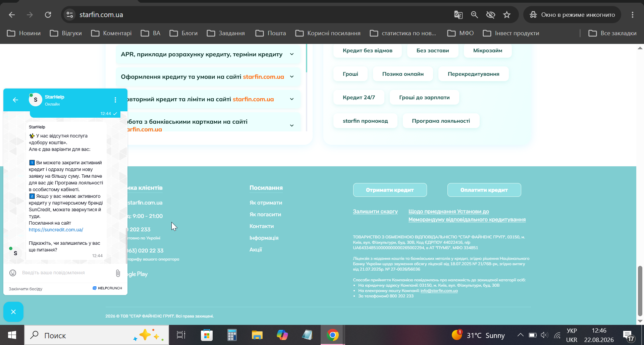Click Закінчити бесіду to end chat
The height and width of the screenshot is (345, 644).
point(25,289)
